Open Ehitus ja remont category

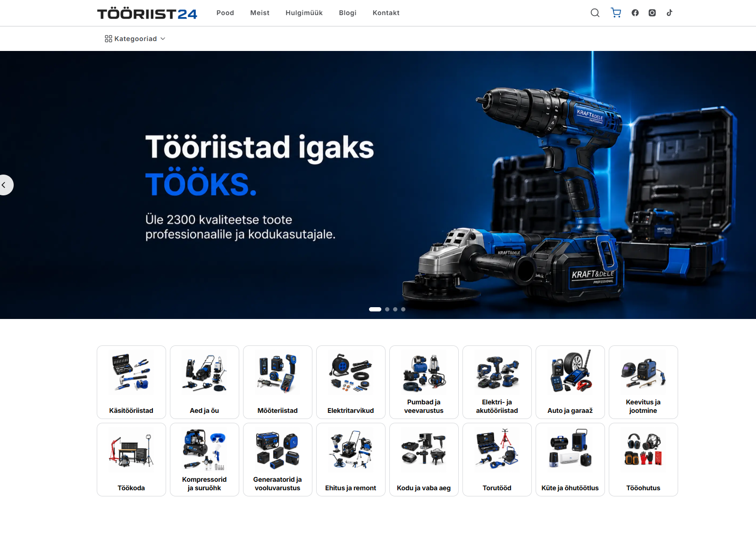(351, 460)
